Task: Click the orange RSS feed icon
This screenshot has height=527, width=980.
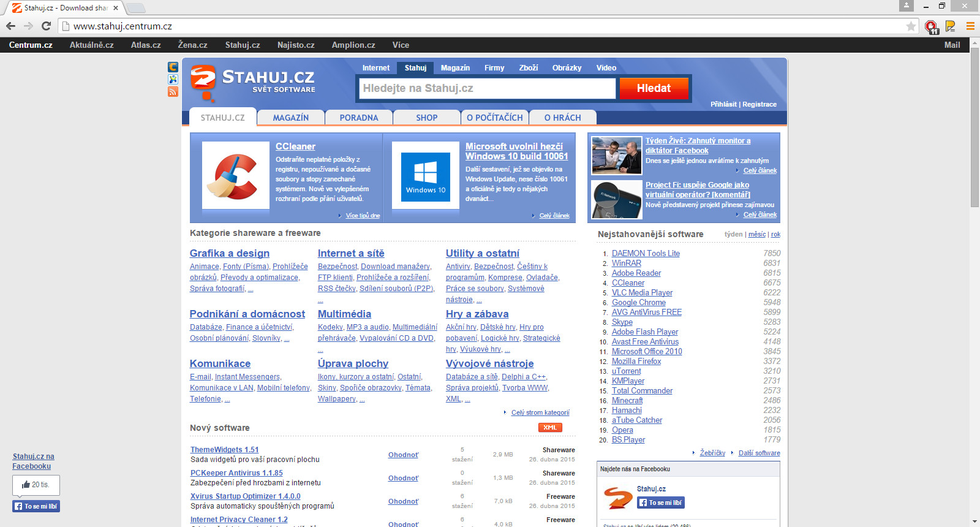Action: [x=173, y=92]
